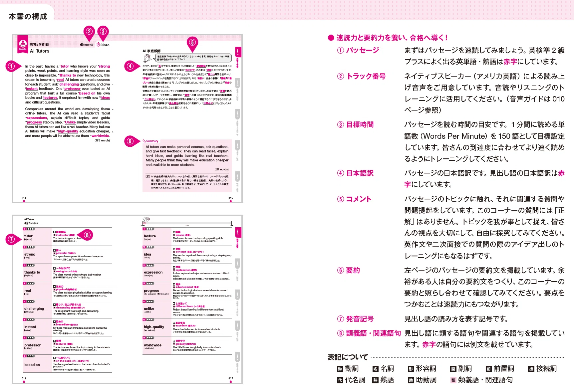Click the underlined 'based on' in the passage
The height and width of the screenshot is (392, 574).
tap(87, 94)
